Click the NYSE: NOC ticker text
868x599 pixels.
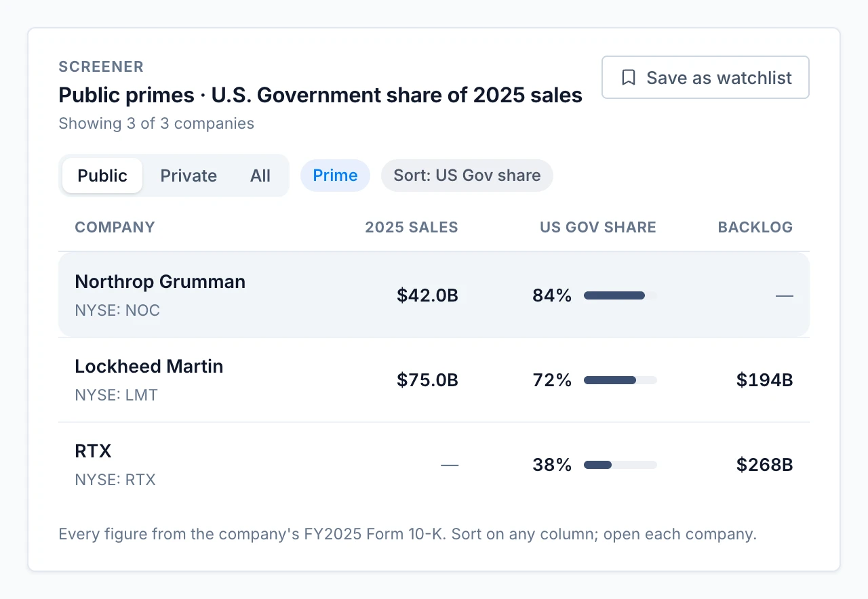point(117,310)
